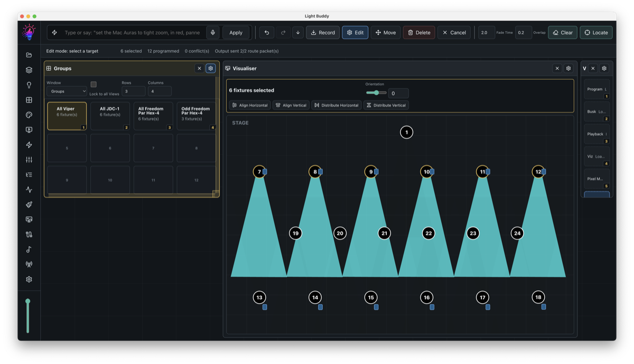Click the Orientation value field
This screenshot has height=364, width=634.
[x=398, y=94]
